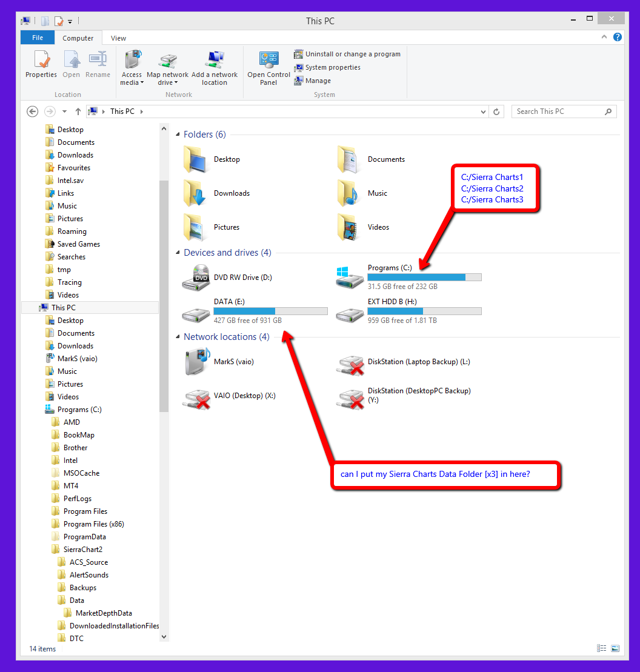Switch to details view layout
Image resolution: width=640 pixels, height=672 pixels.
tap(601, 648)
